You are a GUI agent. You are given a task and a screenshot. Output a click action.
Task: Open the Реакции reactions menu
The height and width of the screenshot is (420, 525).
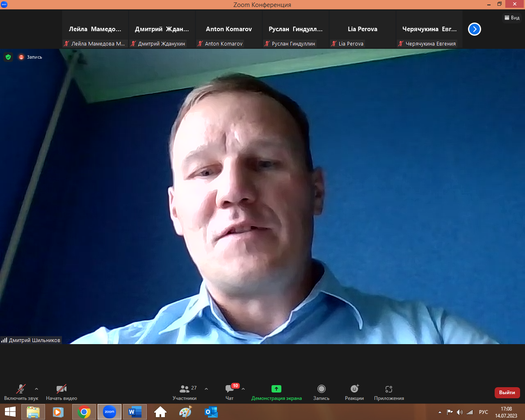(x=354, y=392)
